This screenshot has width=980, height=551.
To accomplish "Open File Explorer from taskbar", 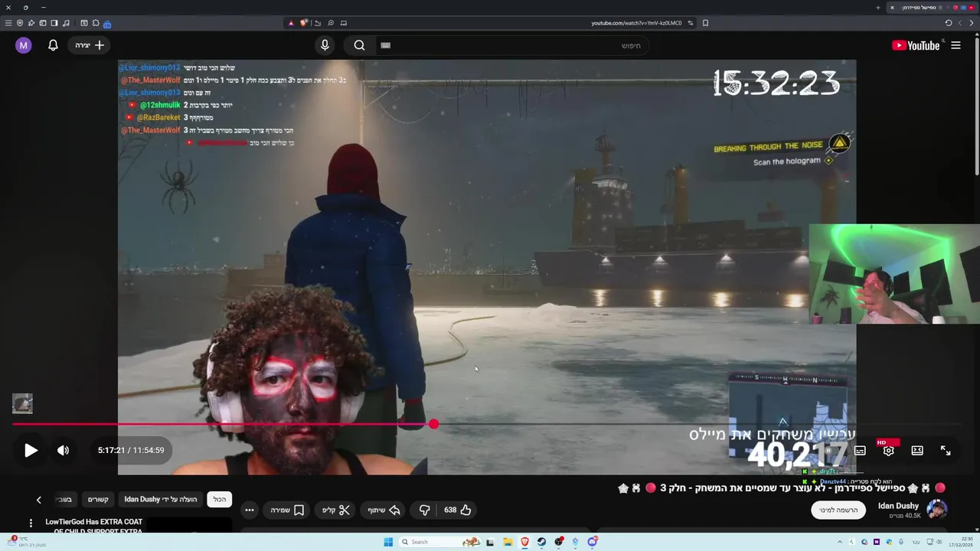I will (x=508, y=542).
